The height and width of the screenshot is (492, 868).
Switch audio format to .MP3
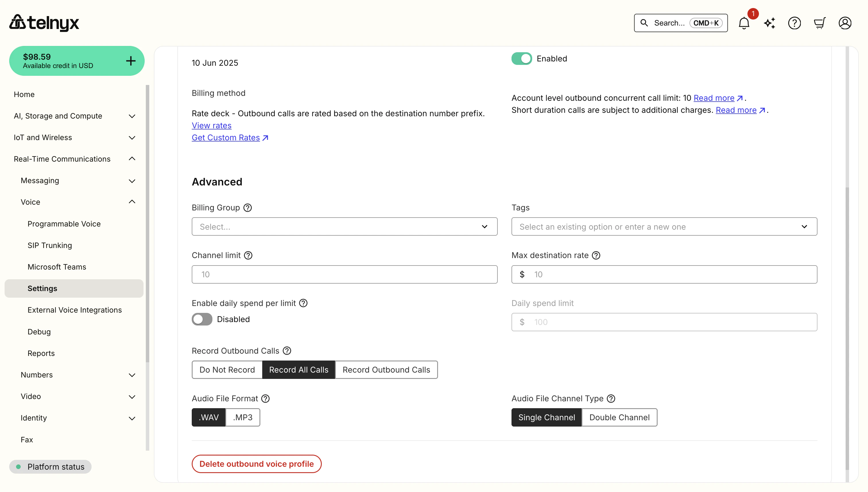242,417
